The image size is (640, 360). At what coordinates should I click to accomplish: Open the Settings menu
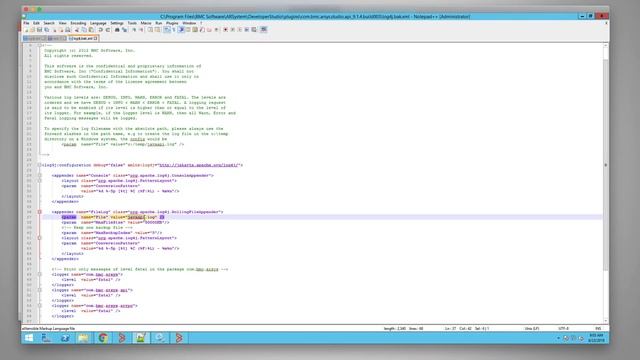tap(117, 23)
